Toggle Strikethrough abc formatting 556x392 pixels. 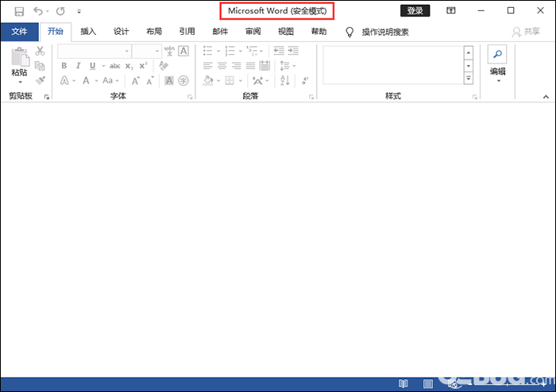114,66
